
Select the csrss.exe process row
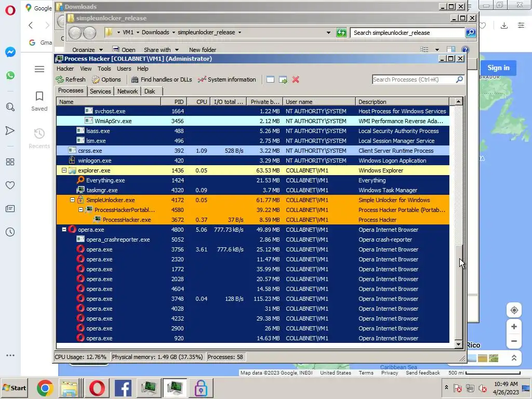coord(253,151)
